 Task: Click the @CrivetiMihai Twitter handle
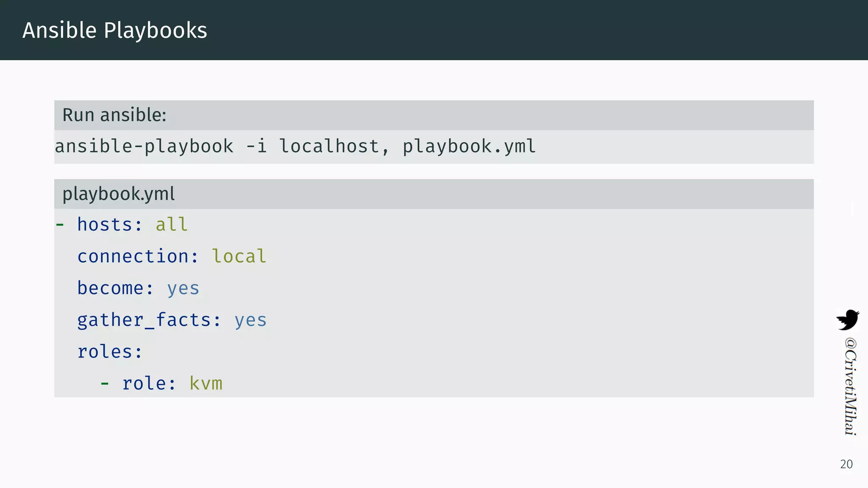(850, 386)
